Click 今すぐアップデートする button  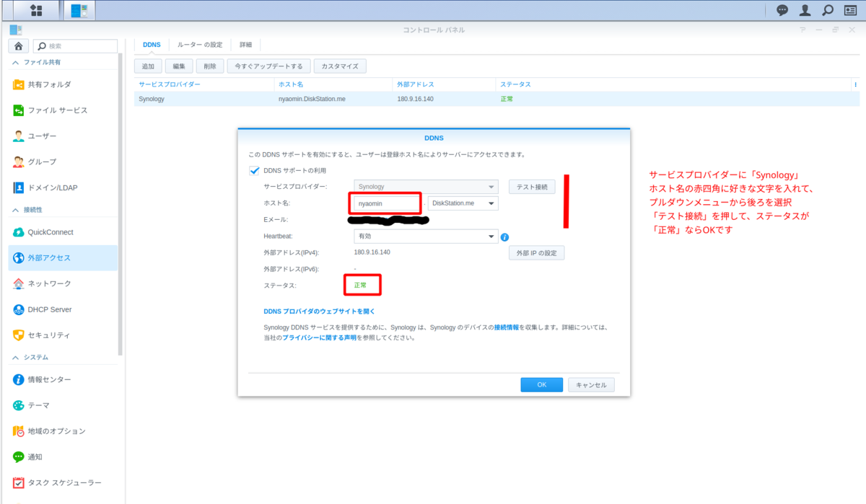tap(269, 66)
